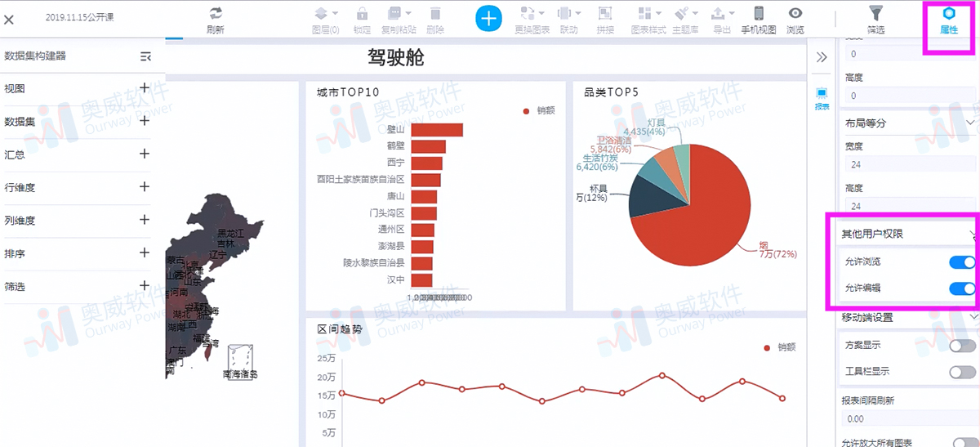The image size is (980, 447).
Task: Click the 数据集 label in builder
Action: point(20,121)
